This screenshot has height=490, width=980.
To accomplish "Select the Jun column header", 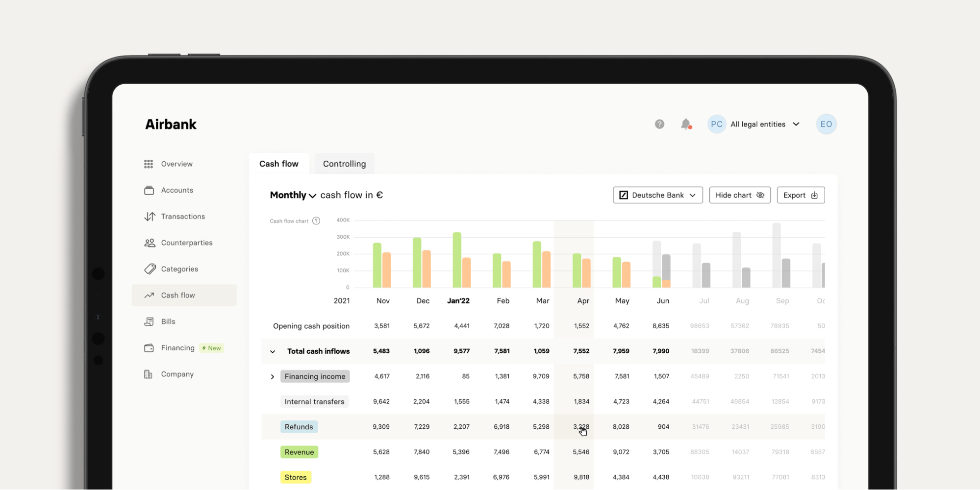I will [663, 301].
